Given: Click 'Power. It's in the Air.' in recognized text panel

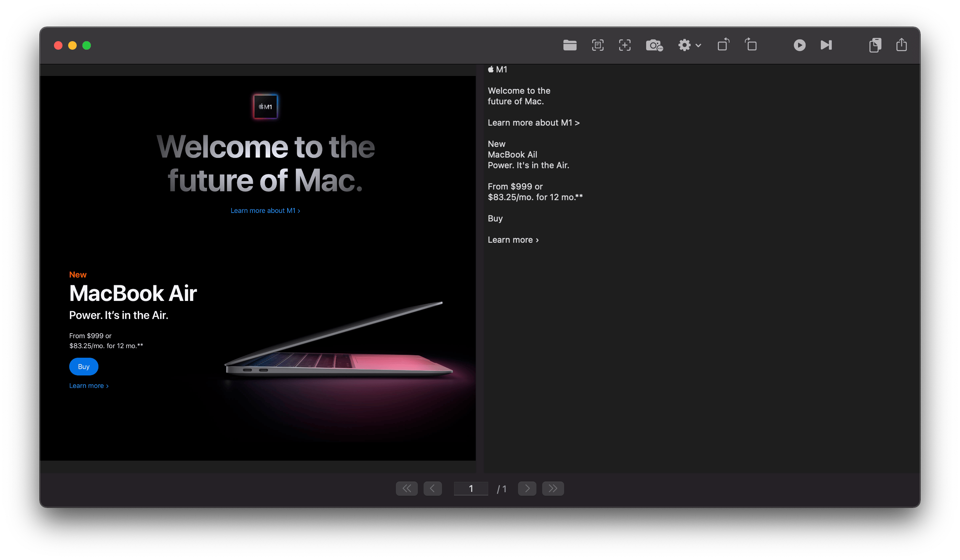Looking at the screenshot, I should click(528, 165).
